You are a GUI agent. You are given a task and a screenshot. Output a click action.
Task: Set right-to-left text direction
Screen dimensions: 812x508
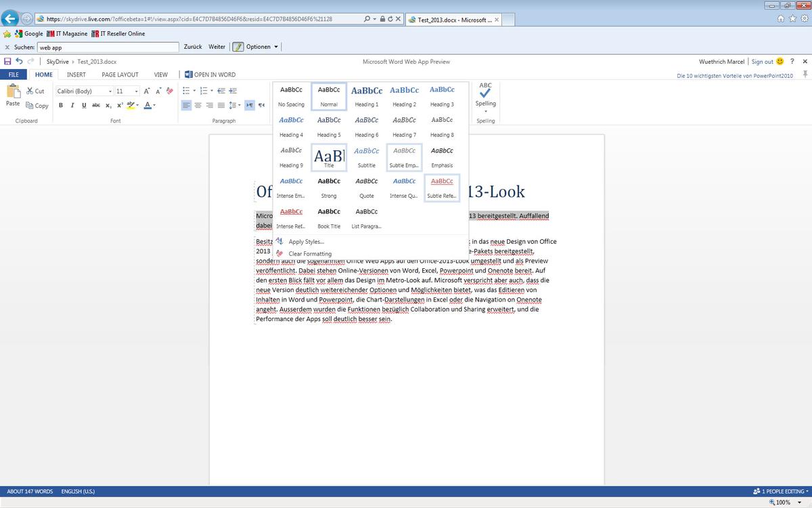pos(262,105)
